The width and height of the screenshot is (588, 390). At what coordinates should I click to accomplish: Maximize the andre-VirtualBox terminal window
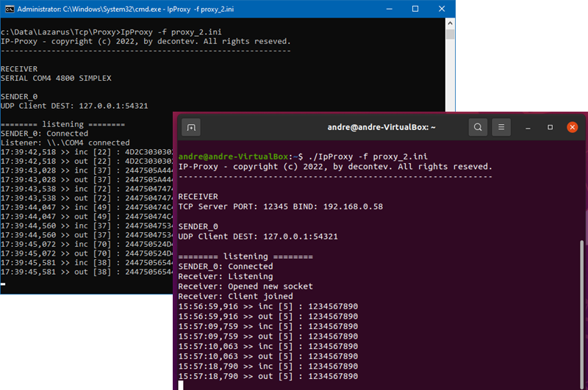[x=550, y=127]
